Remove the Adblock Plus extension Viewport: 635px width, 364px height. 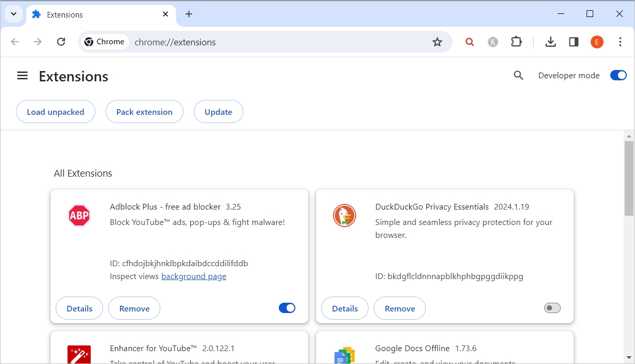click(x=135, y=308)
